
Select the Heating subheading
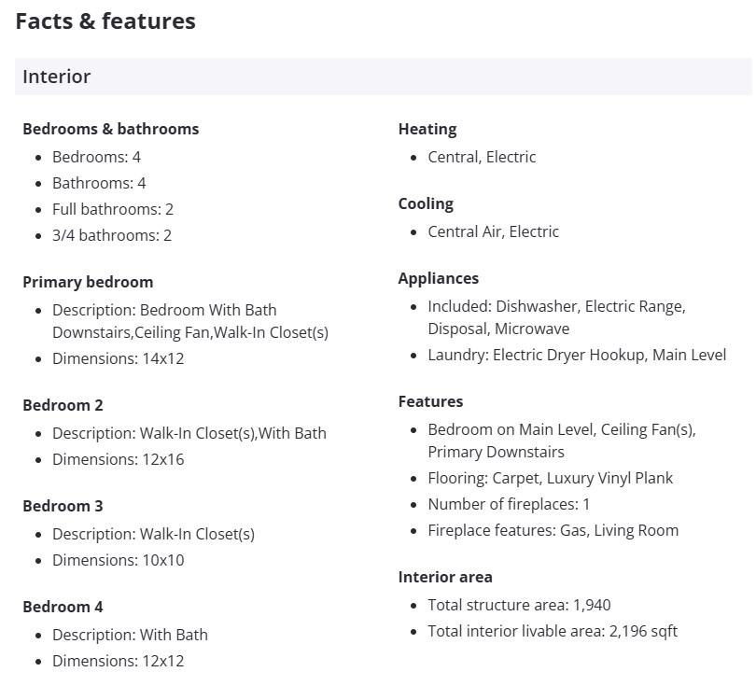[x=427, y=129]
